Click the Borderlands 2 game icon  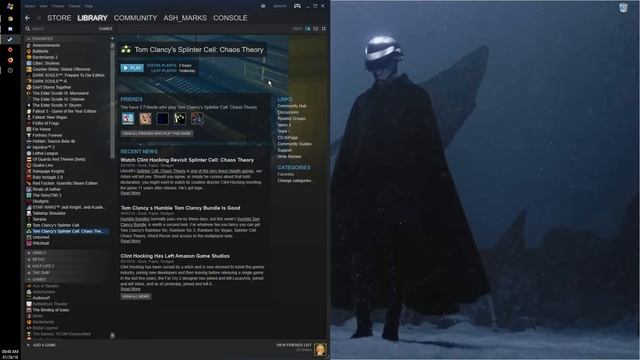pyautogui.click(x=29, y=57)
